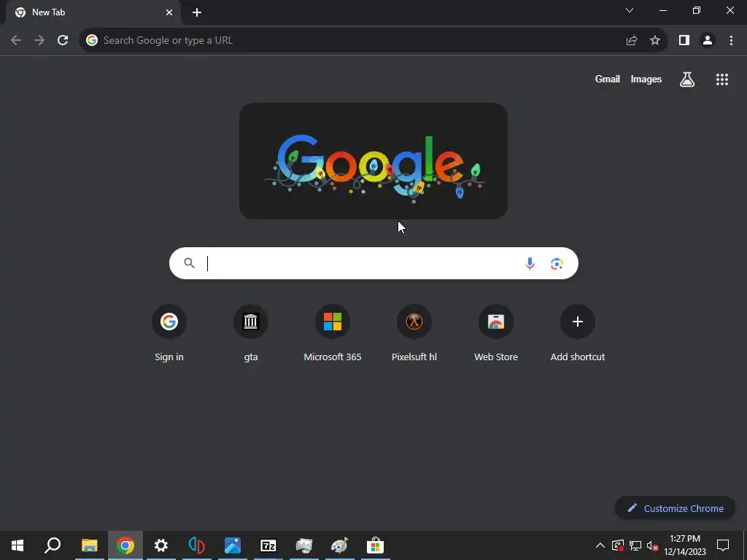Open the gta shortcut tile
The height and width of the screenshot is (560, 747).
pos(251,334)
